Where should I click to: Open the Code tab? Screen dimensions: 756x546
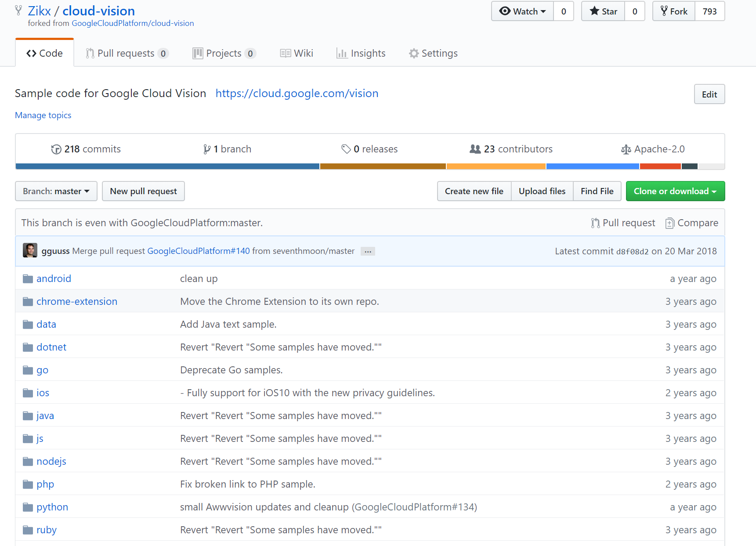pos(44,53)
